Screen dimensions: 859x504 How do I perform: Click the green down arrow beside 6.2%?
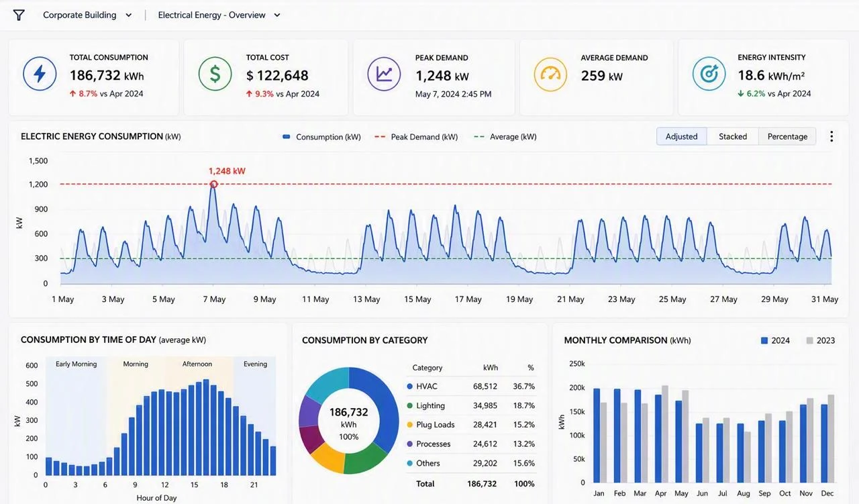[741, 94]
